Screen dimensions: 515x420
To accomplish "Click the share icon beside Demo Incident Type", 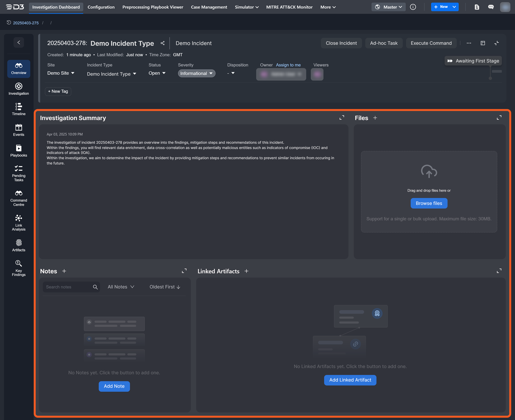I will [x=163, y=43].
